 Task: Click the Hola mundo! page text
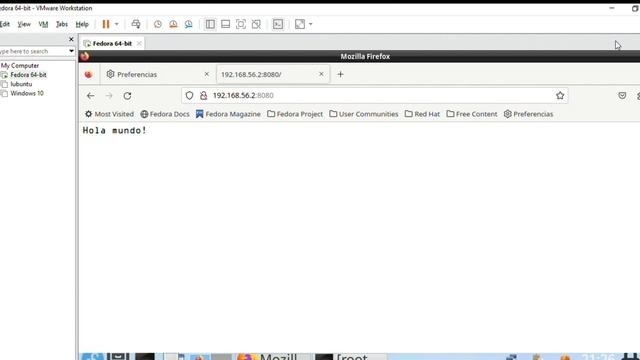click(x=114, y=131)
